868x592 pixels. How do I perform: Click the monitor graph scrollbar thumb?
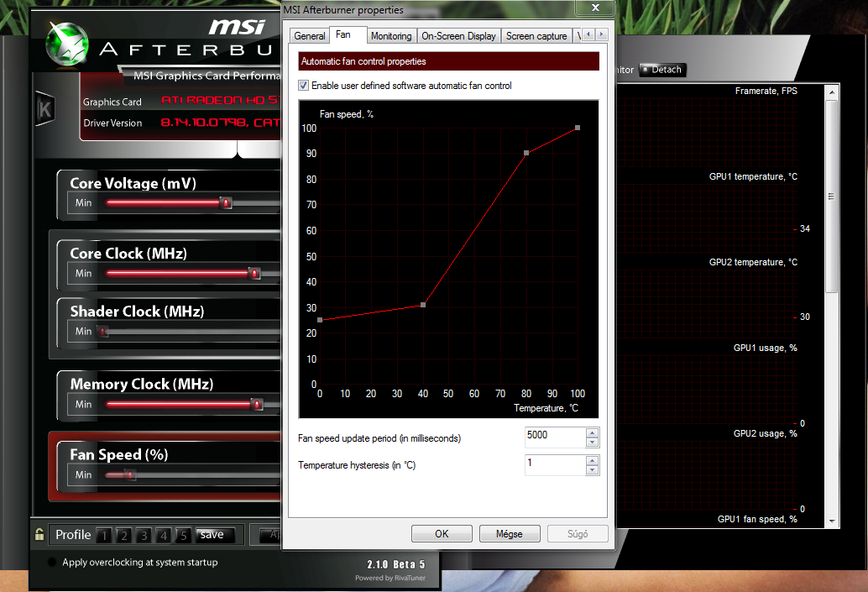tap(831, 196)
